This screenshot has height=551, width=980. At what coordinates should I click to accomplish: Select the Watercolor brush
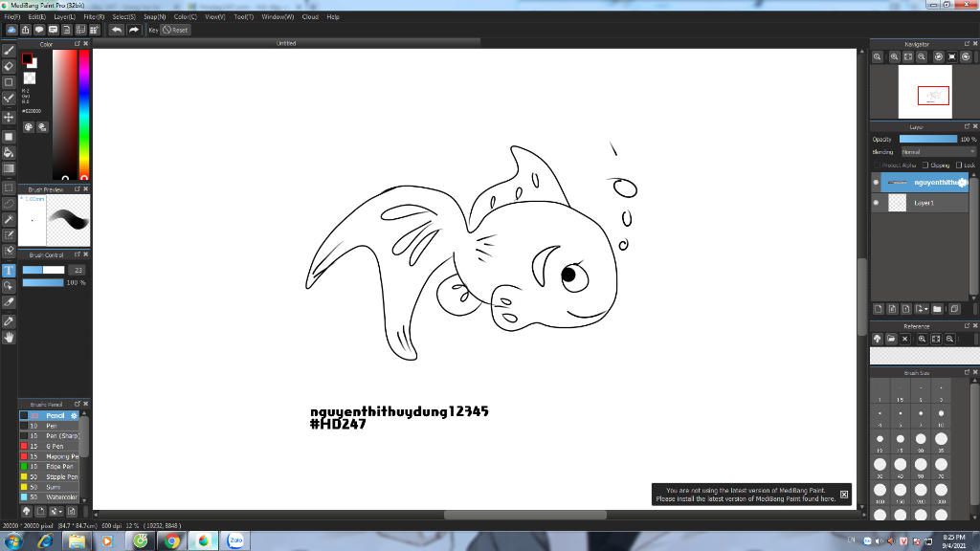(50, 497)
